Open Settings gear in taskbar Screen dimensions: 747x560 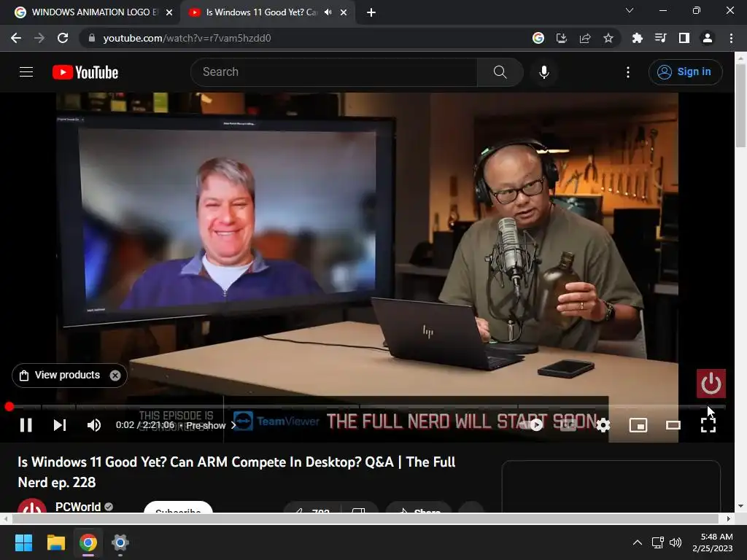120,542
